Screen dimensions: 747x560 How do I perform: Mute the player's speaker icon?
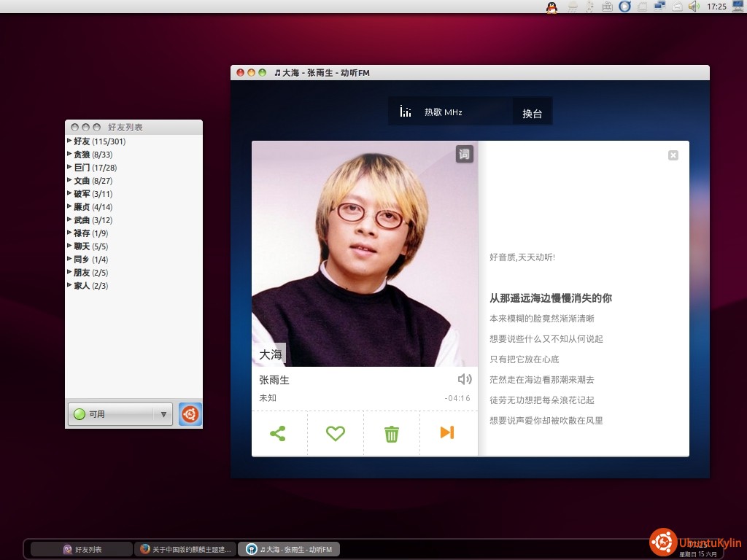click(x=465, y=379)
